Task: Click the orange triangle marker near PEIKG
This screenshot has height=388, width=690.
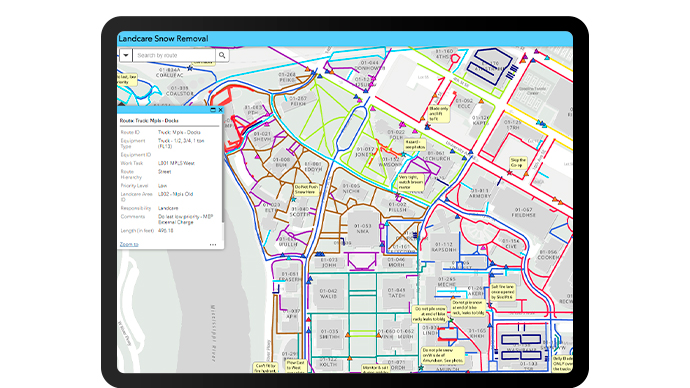Action: point(308,70)
